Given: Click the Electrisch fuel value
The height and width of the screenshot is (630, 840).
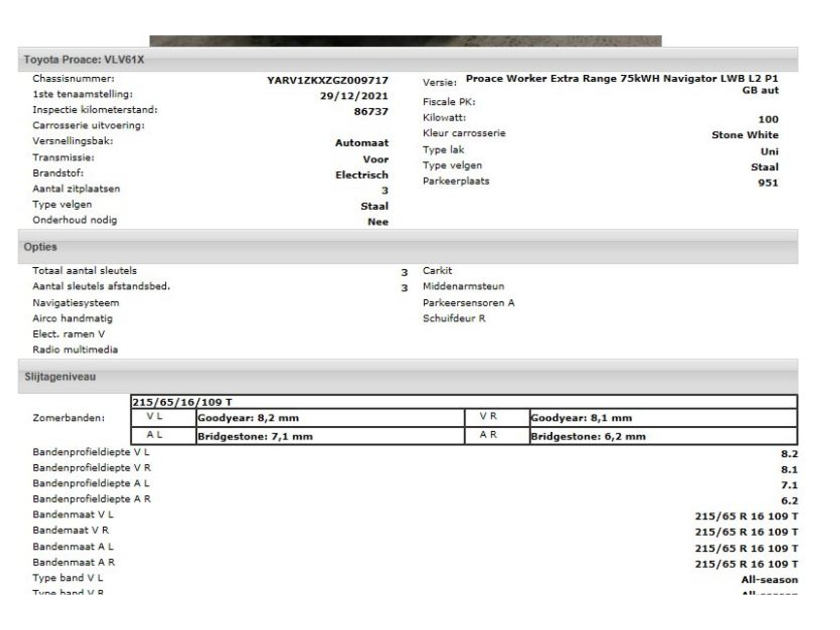Looking at the screenshot, I should click(x=361, y=175).
